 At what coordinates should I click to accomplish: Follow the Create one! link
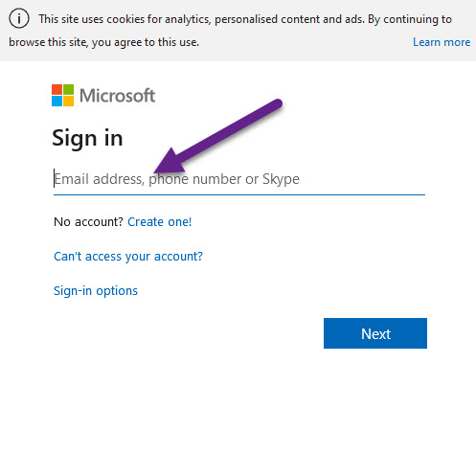pos(160,222)
